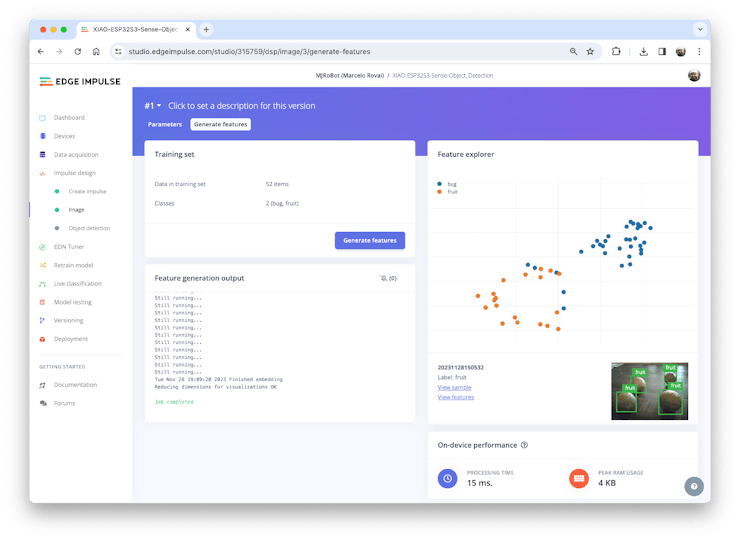Viewport: 740px width, 541px height.
Task: Click '52 items' training set value
Action: point(277,184)
